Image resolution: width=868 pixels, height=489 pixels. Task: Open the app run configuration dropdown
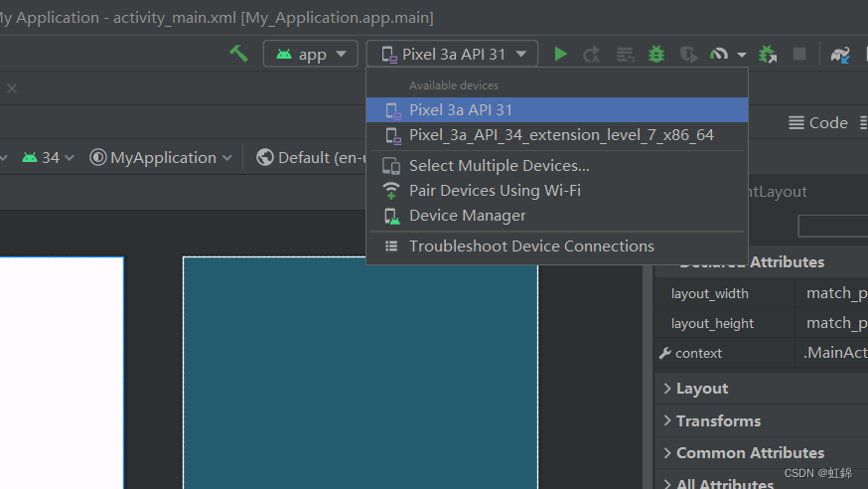pyautogui.click(x=310, y=54)
